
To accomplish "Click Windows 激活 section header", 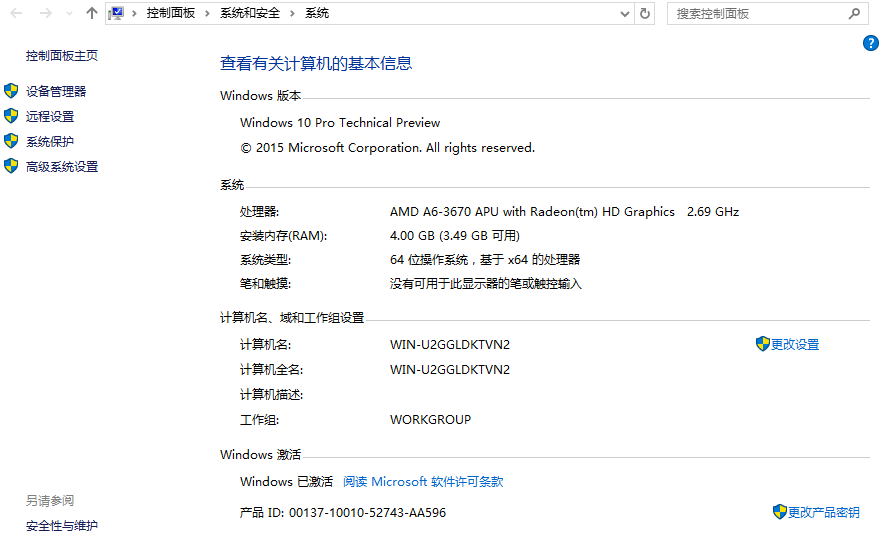I will [261, 455].
